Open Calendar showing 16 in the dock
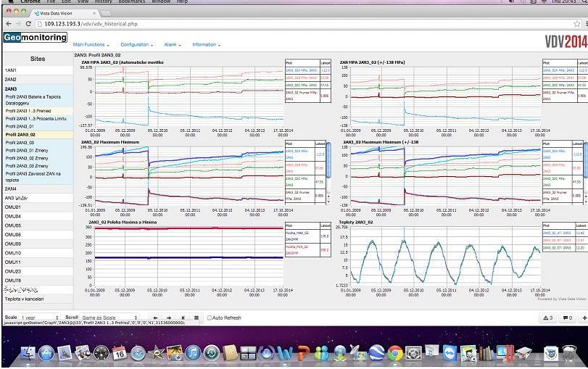 [120, 353]
